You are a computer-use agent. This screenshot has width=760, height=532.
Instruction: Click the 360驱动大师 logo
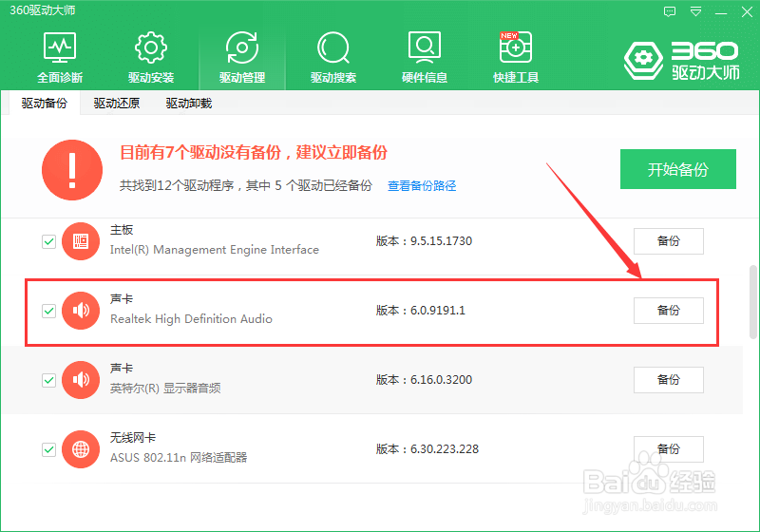681,61
